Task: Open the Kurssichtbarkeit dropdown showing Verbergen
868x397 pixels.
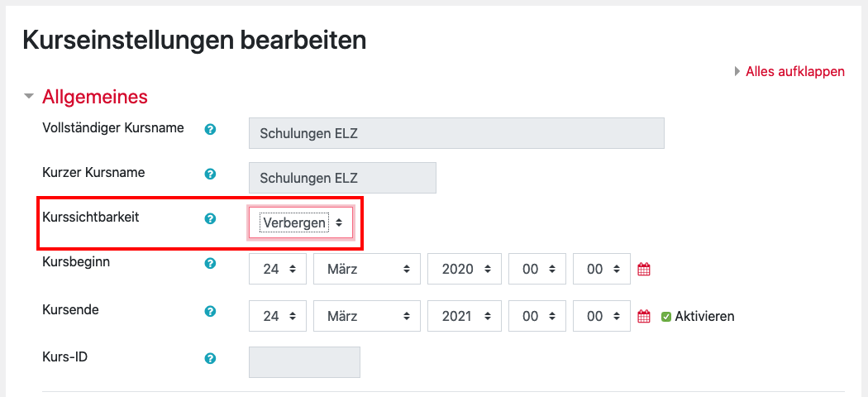Action: click(x=301, y=223)
